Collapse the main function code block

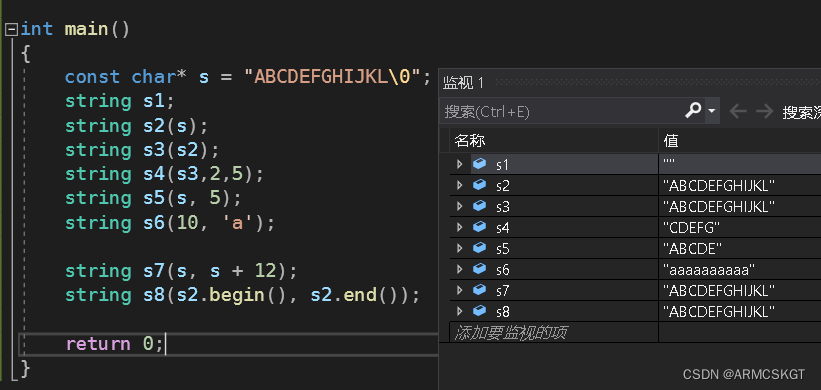11,30
